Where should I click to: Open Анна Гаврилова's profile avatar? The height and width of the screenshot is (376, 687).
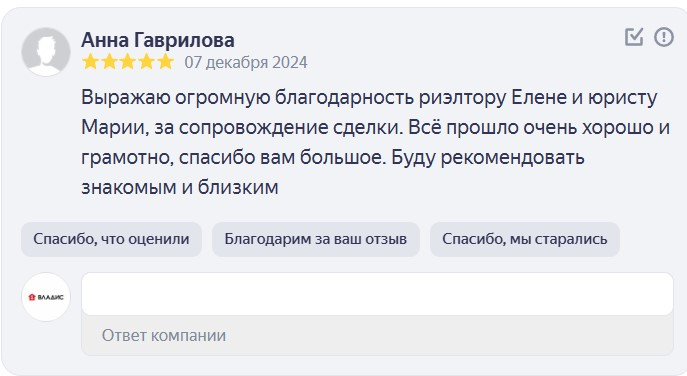coord(46,52)
